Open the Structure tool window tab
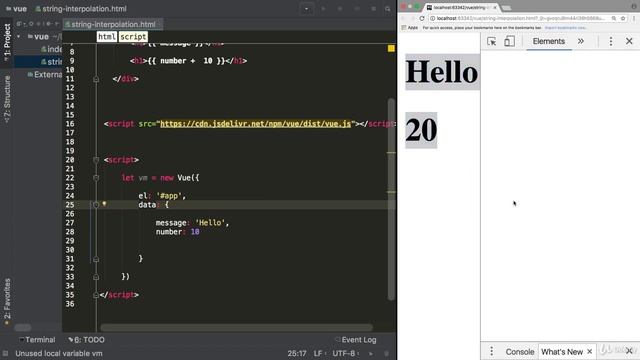640x360 pixels. pyautogui.click(x=7, y=99)
